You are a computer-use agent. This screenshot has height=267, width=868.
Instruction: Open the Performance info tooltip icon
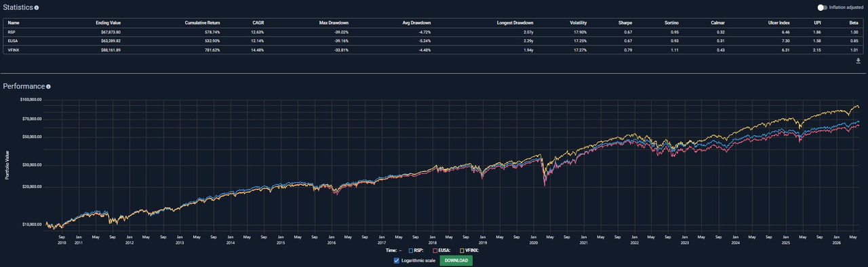pos(48,87)
